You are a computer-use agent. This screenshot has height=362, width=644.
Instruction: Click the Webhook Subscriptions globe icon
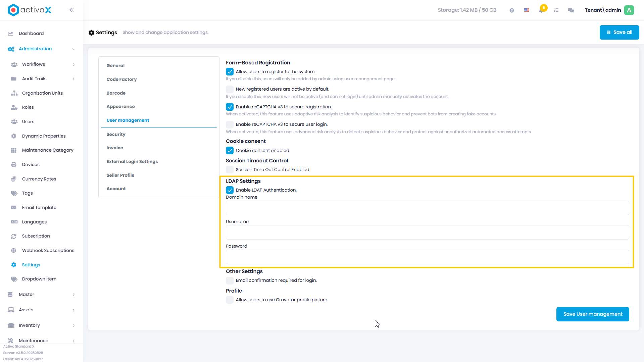[14, 251]
